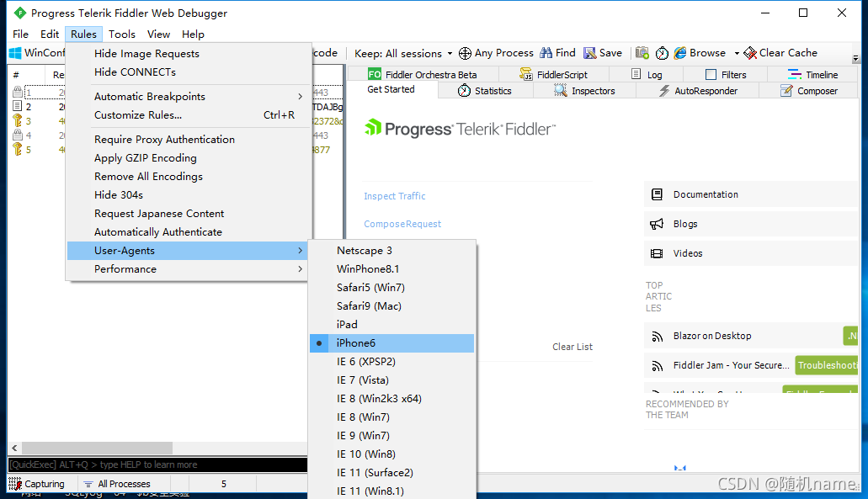Image resolution: width=868 pixels, height=499 pixels.
Task: Click the Documentation book icon
Action: (657, 194)
